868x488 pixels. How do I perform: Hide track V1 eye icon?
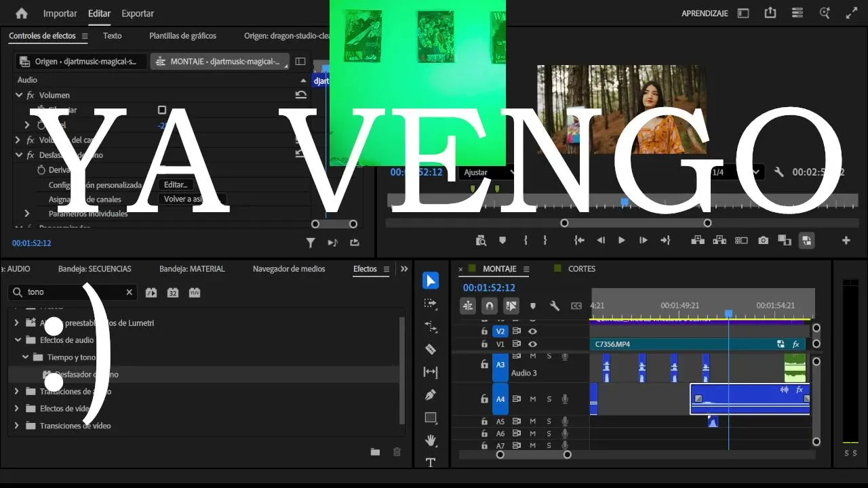pos(533,344)
